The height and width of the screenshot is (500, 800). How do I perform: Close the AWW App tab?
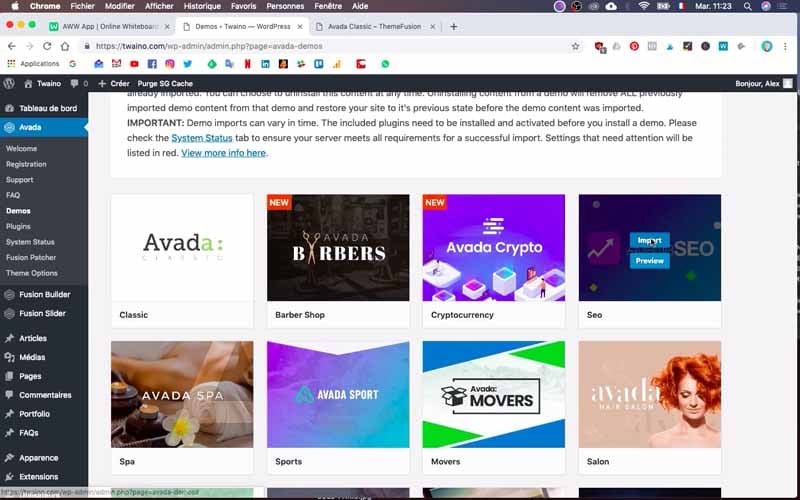click(167, 27)
